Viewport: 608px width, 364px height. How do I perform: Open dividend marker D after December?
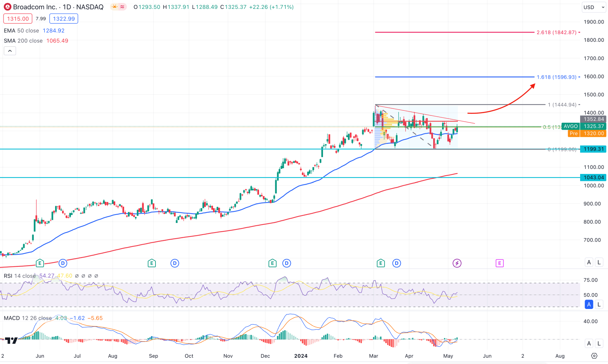287,263
